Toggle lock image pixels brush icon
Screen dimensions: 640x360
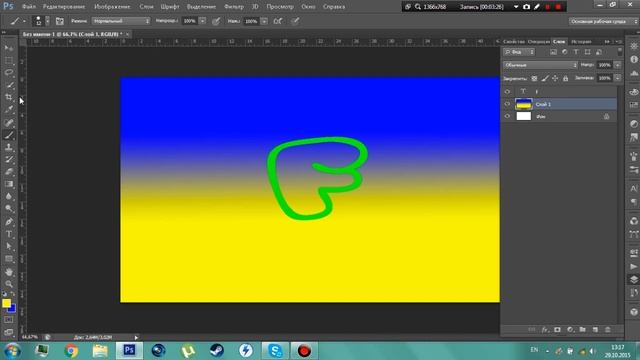(545, 78)
